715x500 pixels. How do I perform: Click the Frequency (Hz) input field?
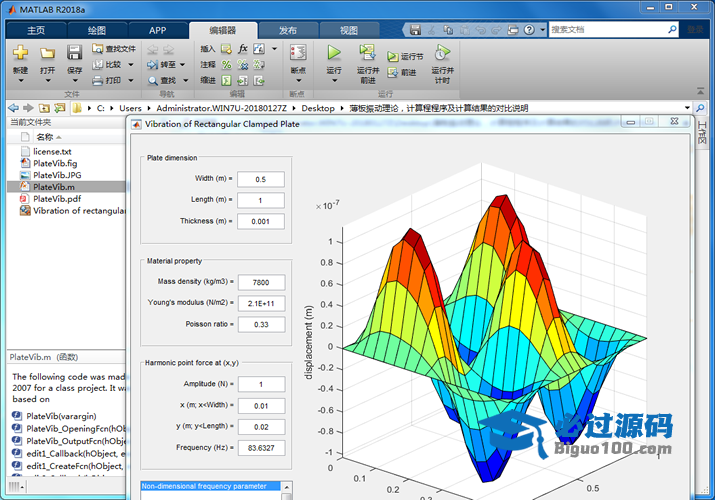click(260, 447)
